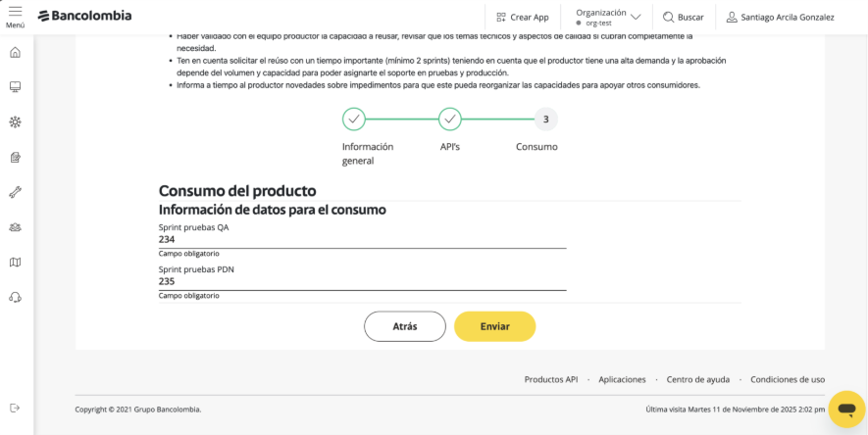
Task: Submit form with Enviar button
Action: pos(494,326)
